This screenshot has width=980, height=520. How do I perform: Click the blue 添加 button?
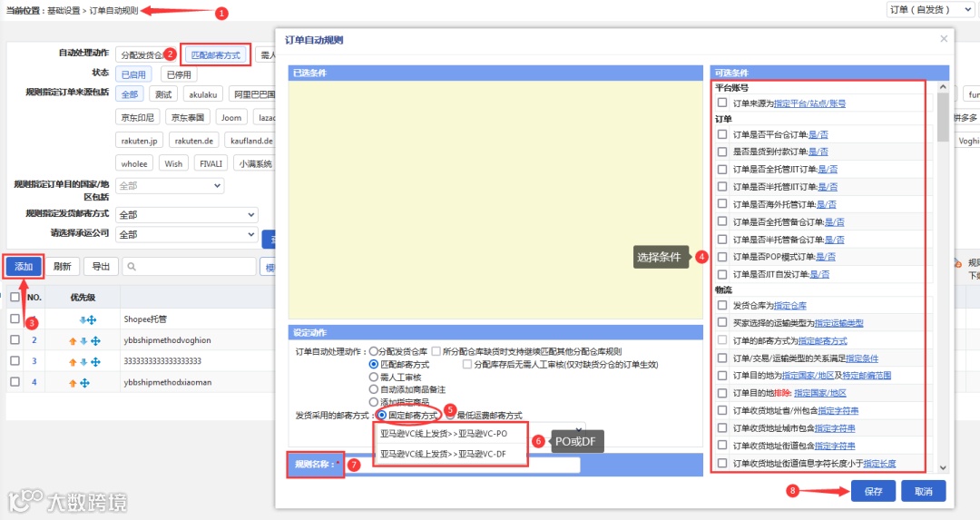point(24,267)
